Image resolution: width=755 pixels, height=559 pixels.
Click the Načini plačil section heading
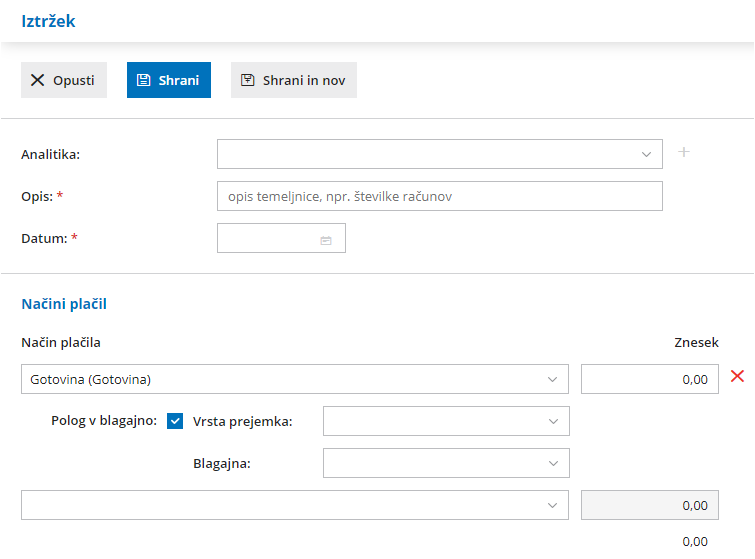pos(64,303)
